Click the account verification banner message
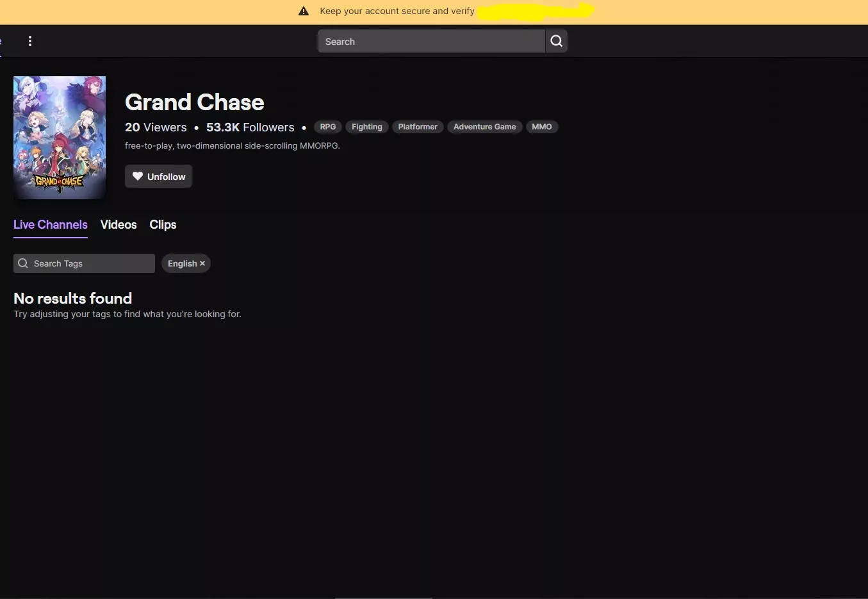This screenshot has height=599, width=868. (x=397, y=11)
